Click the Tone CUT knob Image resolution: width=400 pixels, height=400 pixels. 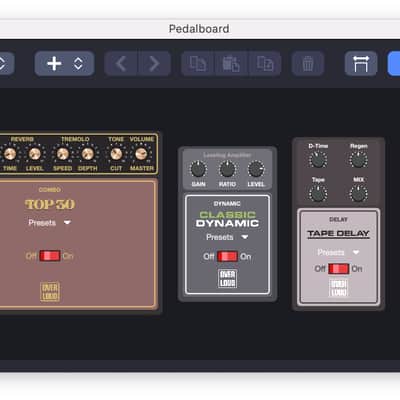pos(116,154)
